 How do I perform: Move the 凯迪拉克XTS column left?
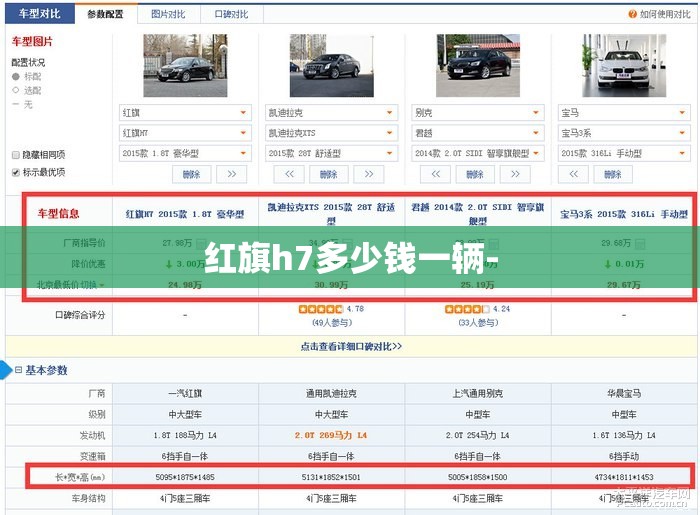pyautogui.click(x=289, y=174)
